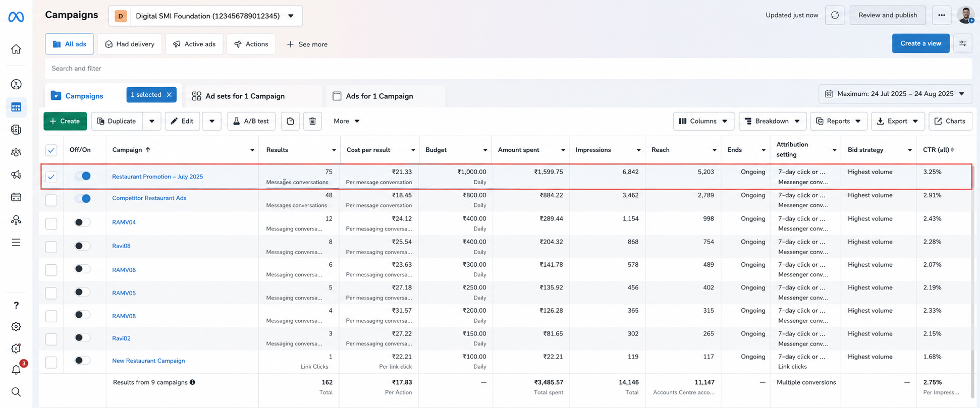Select the RAMV04 row checkbox
Screen dimensions: 980x408
(51, 223)
